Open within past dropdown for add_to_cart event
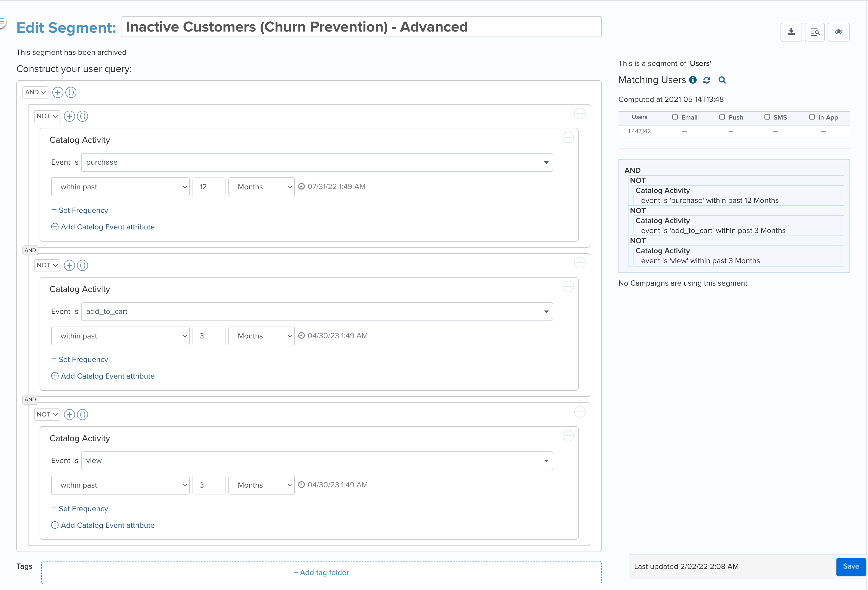Screen dimensions: 868x590 point(120,336)
